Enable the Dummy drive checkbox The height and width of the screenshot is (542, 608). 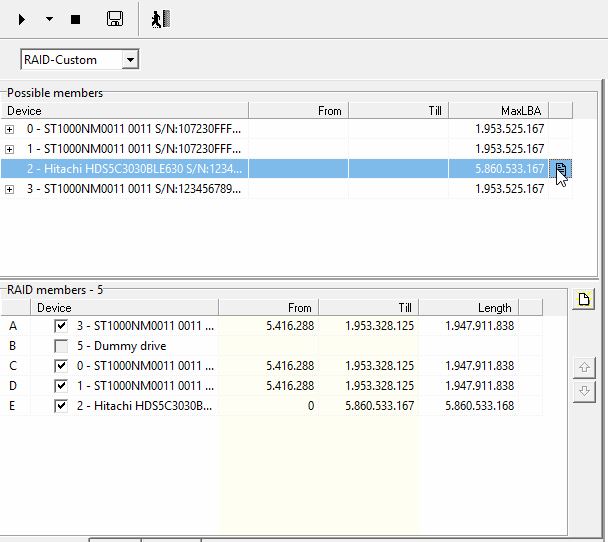pos(62,346)
